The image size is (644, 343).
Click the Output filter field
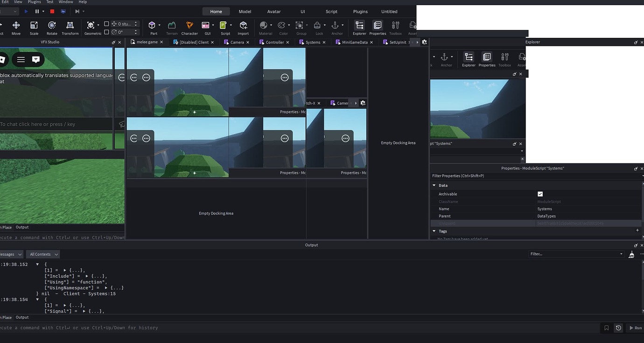577,254
